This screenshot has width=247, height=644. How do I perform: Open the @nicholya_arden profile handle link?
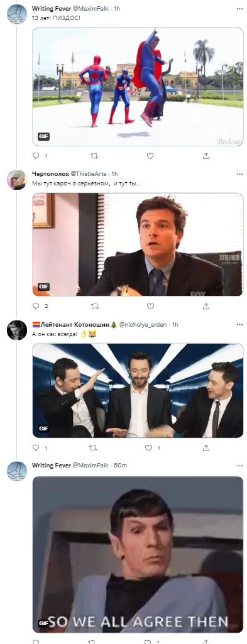tap(143, 324)
